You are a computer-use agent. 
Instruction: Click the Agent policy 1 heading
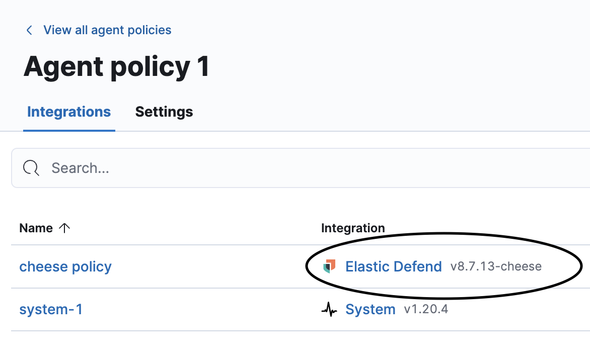coord(117,66)
